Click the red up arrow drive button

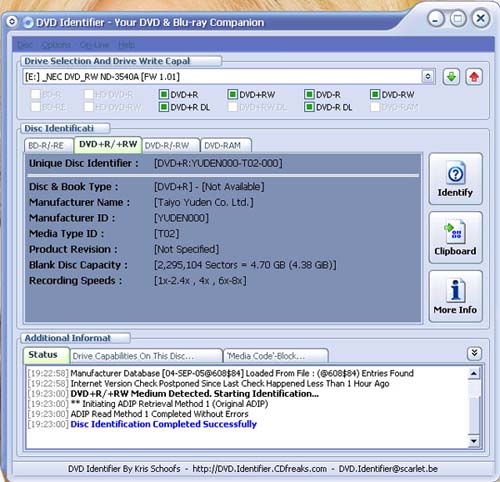(x=474, y=77)
